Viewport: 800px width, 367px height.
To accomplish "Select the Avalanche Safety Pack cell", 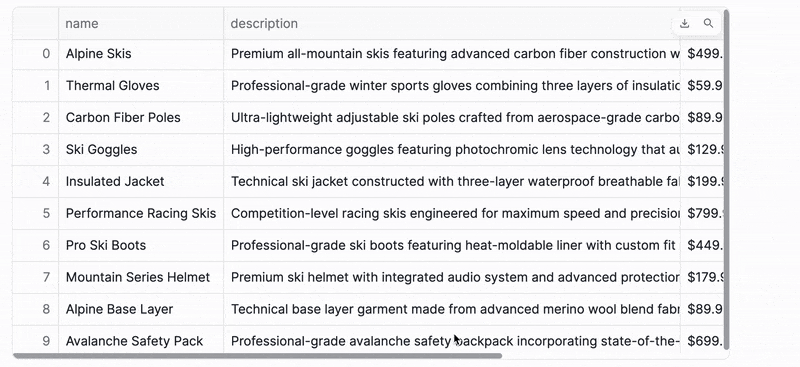I will click(141, 339).
